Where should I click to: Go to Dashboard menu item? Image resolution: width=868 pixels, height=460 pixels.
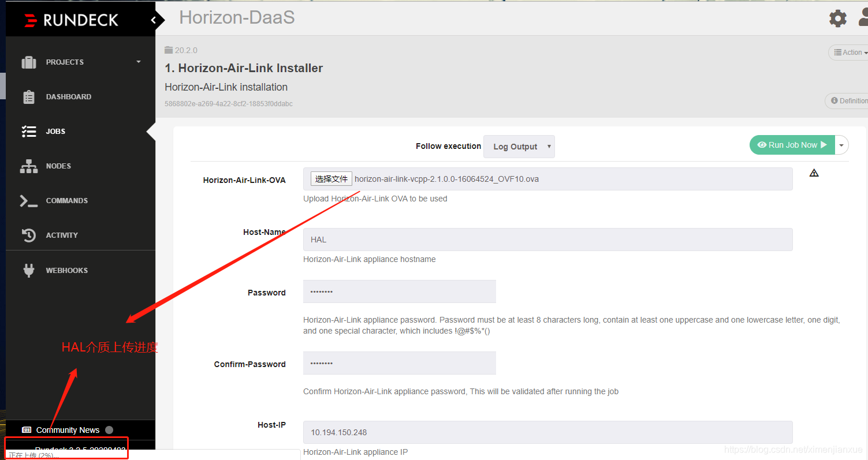(69, 97)
